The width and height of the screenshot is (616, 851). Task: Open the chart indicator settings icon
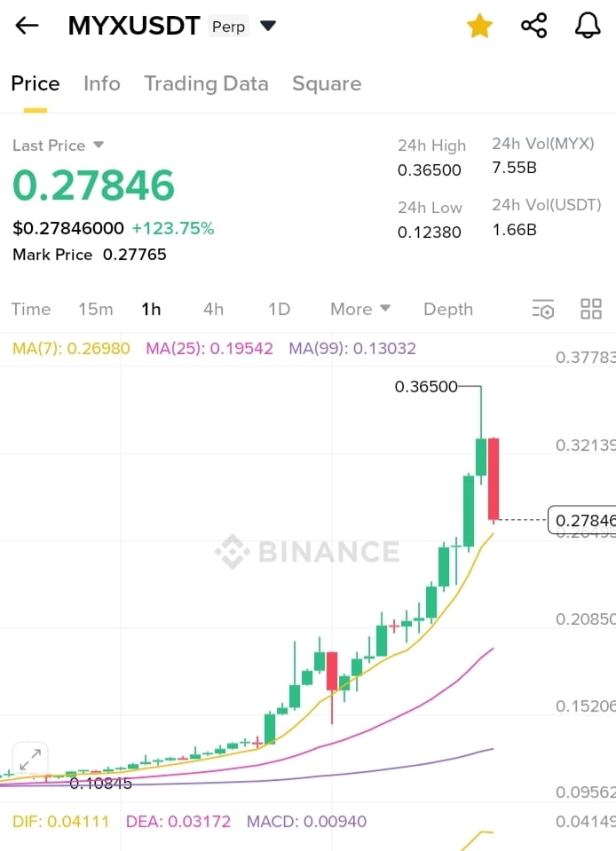point(542,309)
